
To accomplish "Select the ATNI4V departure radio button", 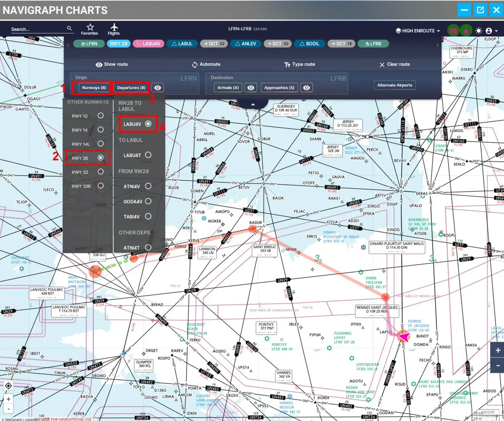I will [x=148, y=186].
